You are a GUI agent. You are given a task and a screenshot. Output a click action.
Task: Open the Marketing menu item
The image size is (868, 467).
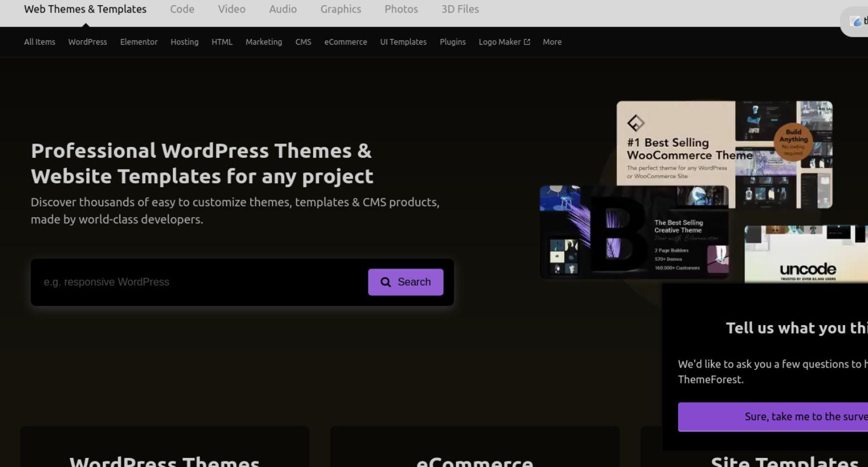264,42
